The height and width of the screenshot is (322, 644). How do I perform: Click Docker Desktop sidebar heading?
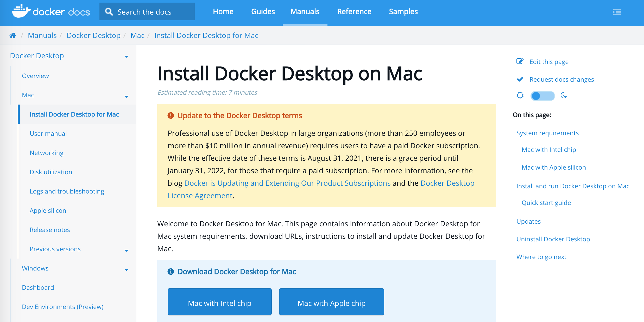click(x=37, y=56)
